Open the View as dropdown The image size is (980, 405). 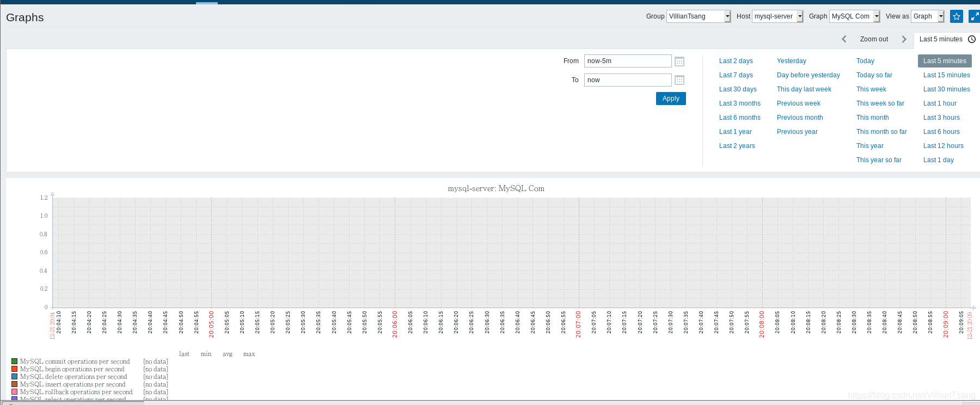tap(928, 16)
